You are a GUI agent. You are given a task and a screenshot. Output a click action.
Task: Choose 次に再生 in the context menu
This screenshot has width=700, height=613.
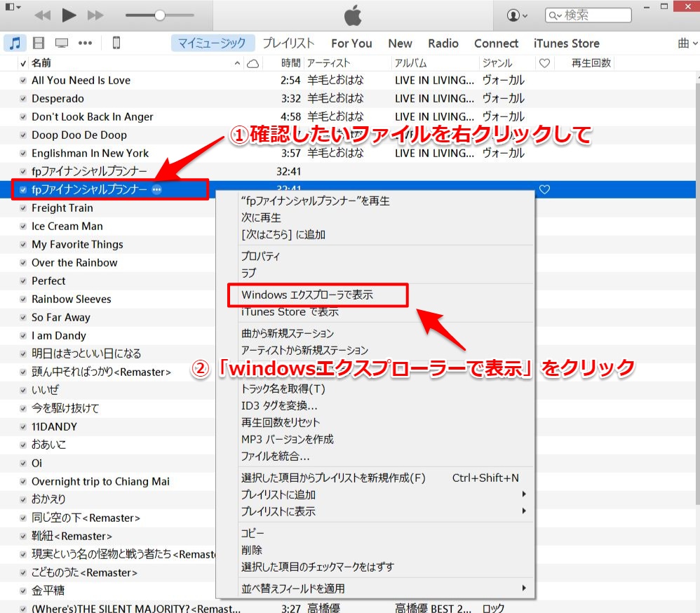261,218
